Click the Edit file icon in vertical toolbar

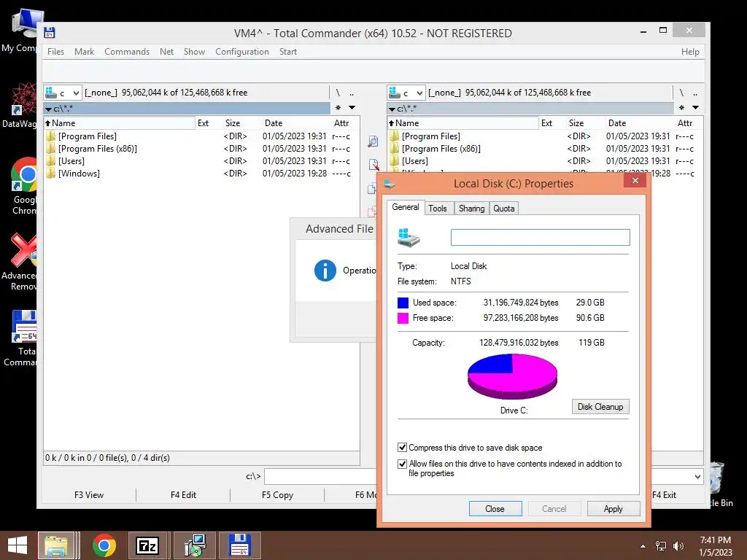click(x=373, y=165)
